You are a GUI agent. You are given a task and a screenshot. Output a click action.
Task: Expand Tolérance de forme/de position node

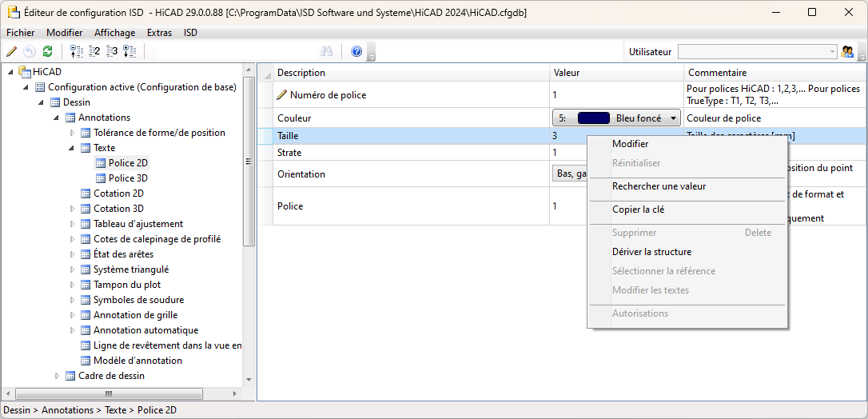point(71,133)
